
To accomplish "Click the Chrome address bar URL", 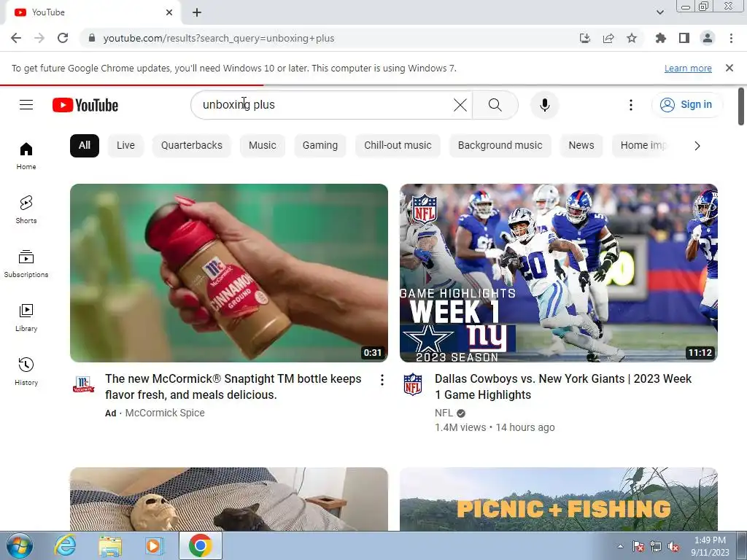I will click(x=219, y=38).
